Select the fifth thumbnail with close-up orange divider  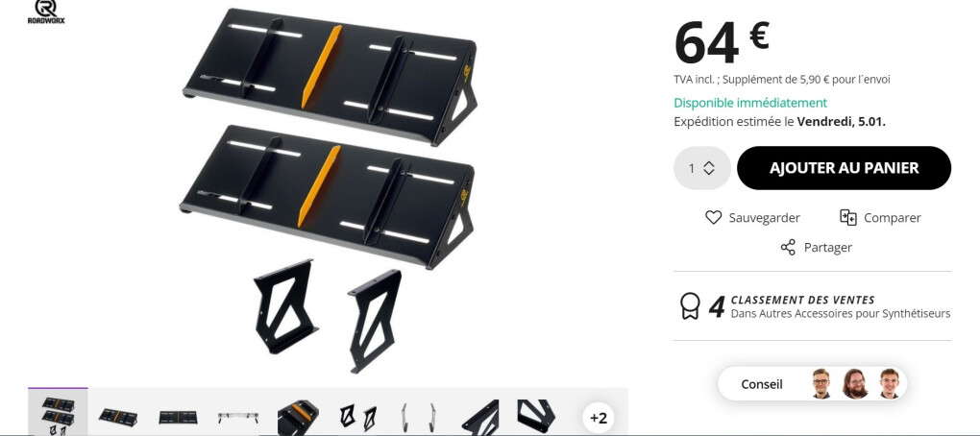298,417
